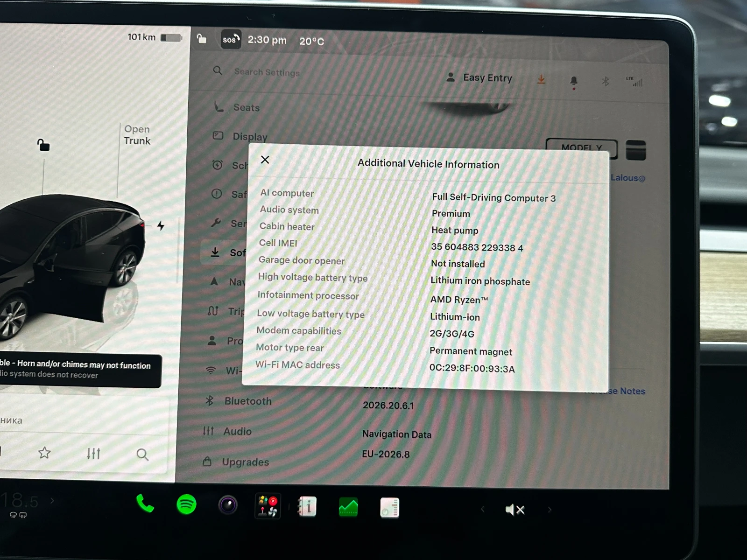This screenshot has height=560, width=747.
Task: Close the Additional Vehicle Information dialog
Action: coord(265,160)
